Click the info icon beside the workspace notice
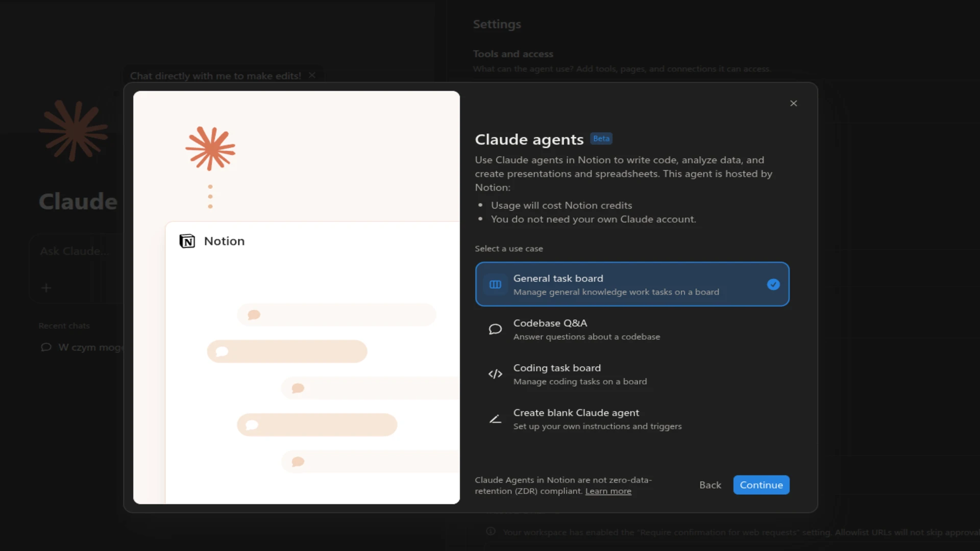This screenshot has height=551, width=980. point(491,531)
